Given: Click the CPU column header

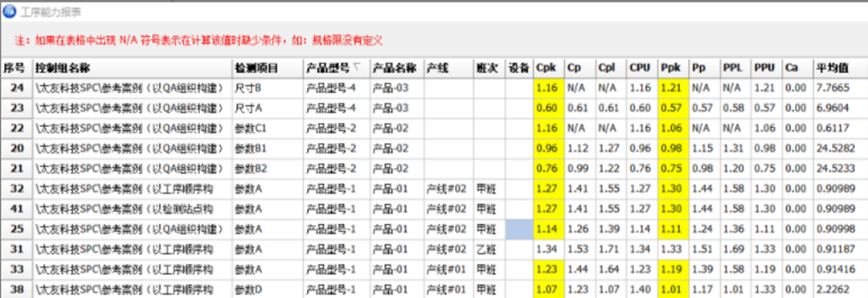Looking at the screenshot, I should [x=642, y=68].
